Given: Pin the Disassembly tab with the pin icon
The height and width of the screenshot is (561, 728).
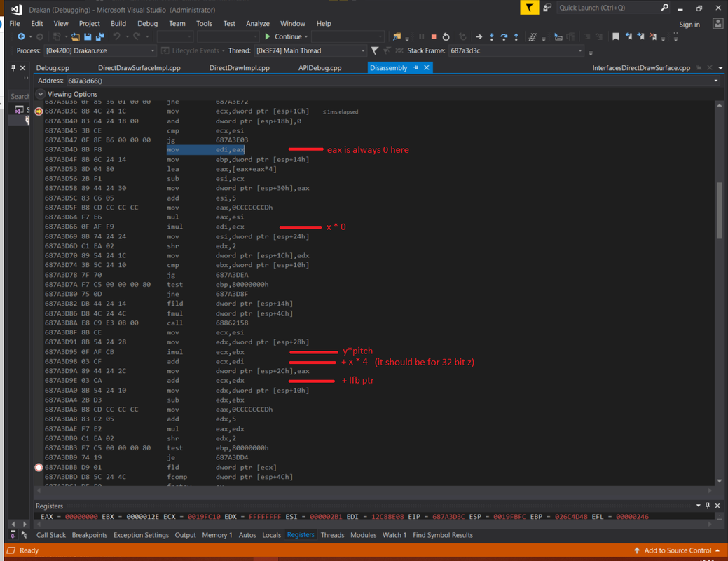Looking at the screenshot, I should (416, 68).
